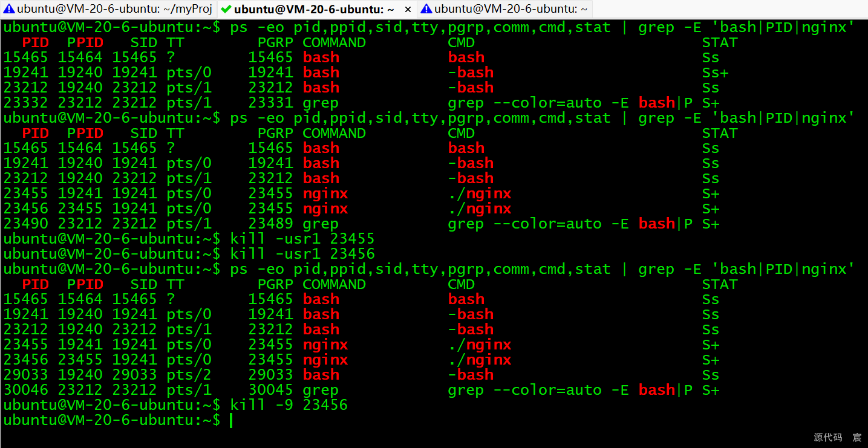This screenshot has width=868, height=448.
Task: Click the warning icon on the last terminal tab
Action: click(426, 9)
